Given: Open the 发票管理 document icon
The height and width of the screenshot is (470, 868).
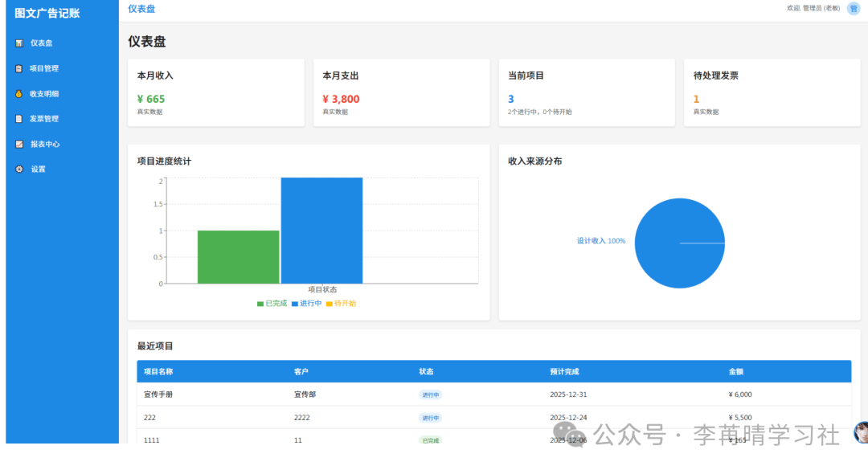Looking at the screenshot, I should tap(19, 119).
